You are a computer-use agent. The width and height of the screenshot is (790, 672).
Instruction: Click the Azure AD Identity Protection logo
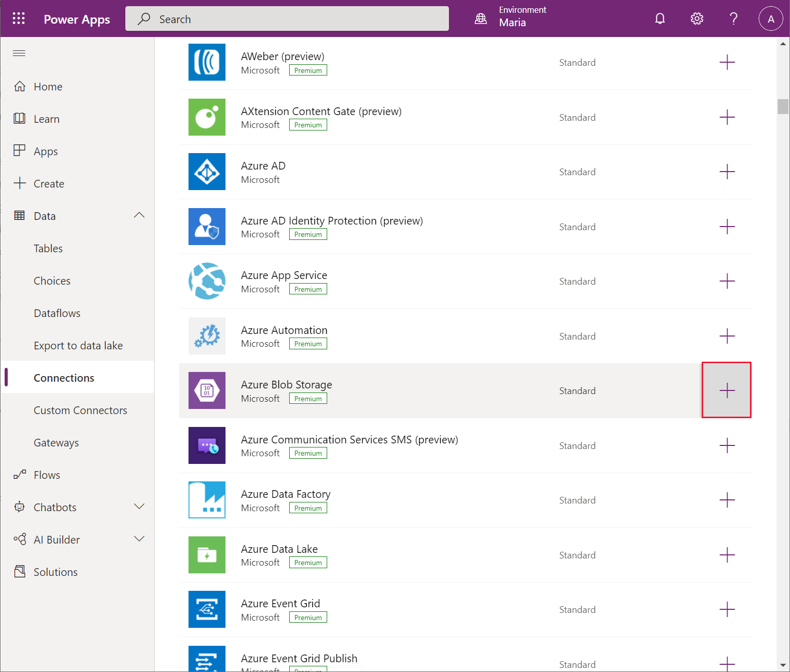coord(207,227)
